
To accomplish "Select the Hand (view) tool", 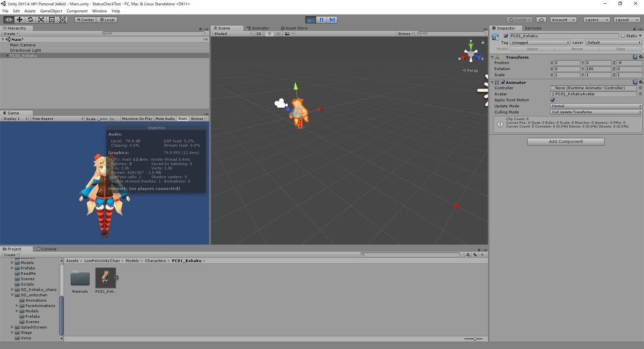I will 9,20.
